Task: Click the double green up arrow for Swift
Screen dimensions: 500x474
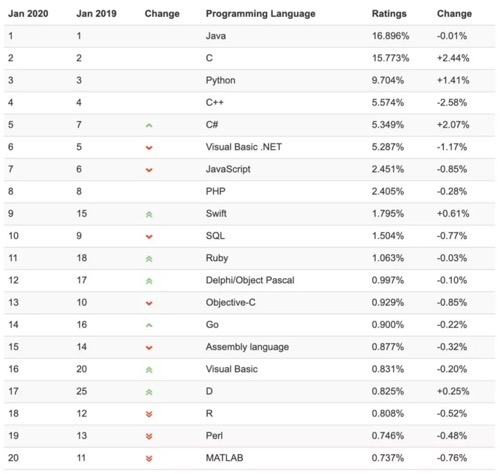Action: [x=149, y=214]
